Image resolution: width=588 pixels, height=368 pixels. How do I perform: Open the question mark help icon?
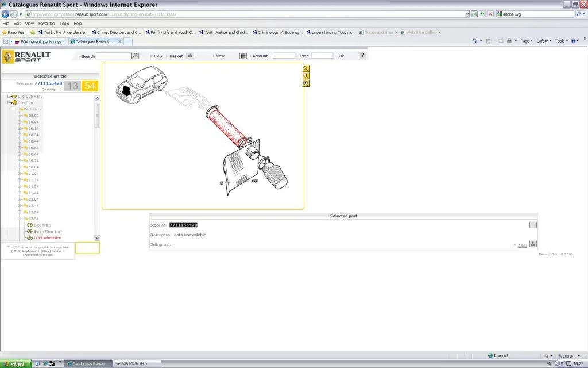click(x=362, y=55)
